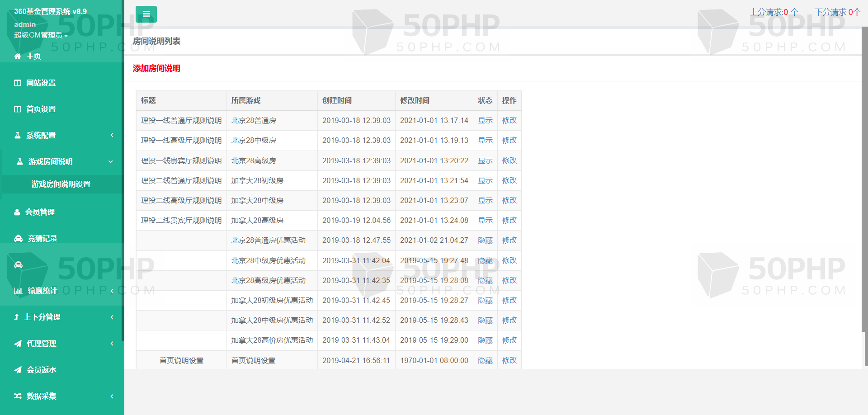868x415 pixels.
Task: Open the 游戏房间说明设置 submenu item
Action: [x=61, y=184]
